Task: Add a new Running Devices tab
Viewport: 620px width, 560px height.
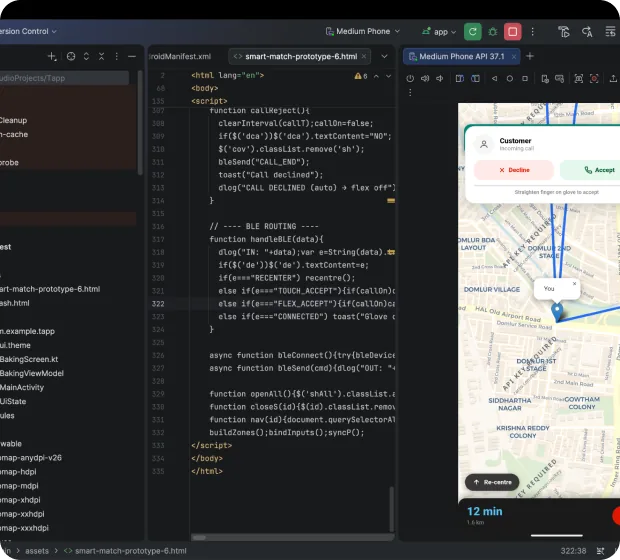Action: (x=530, y=56)
